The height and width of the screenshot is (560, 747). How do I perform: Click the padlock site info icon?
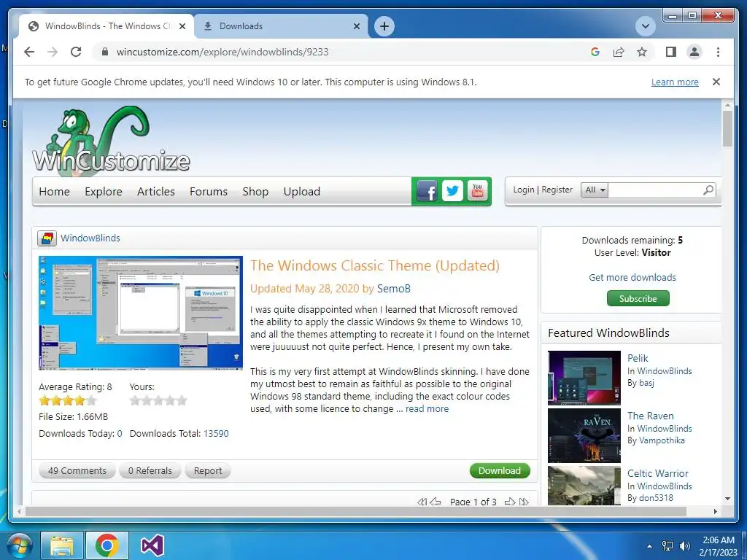point(105,52)
